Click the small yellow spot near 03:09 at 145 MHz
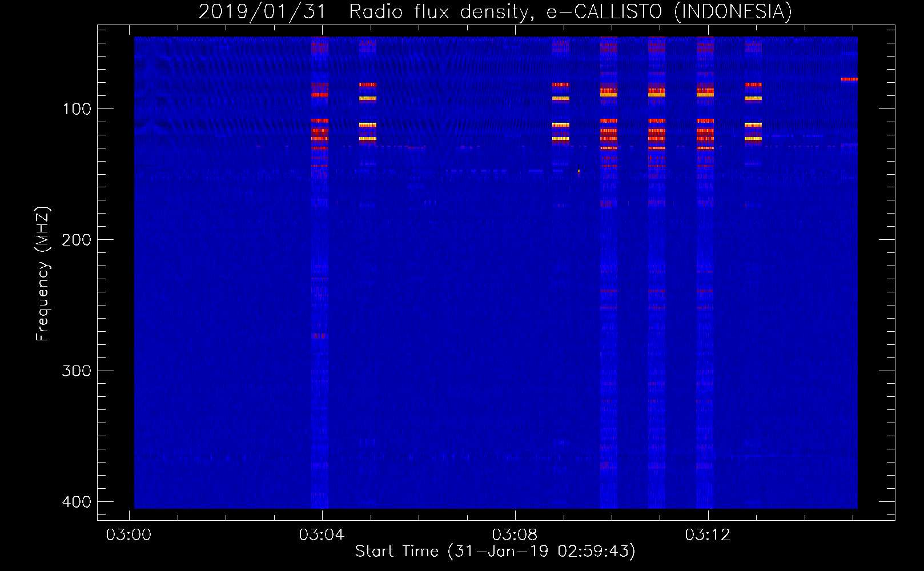924x571 pixels. coord(578,170)
